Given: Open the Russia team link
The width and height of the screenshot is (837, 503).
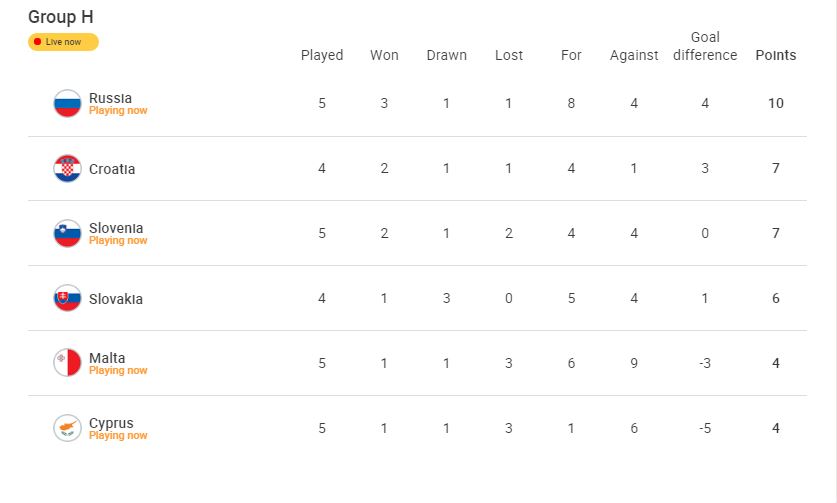Looking at the screenshot, I should click(110, 98).
